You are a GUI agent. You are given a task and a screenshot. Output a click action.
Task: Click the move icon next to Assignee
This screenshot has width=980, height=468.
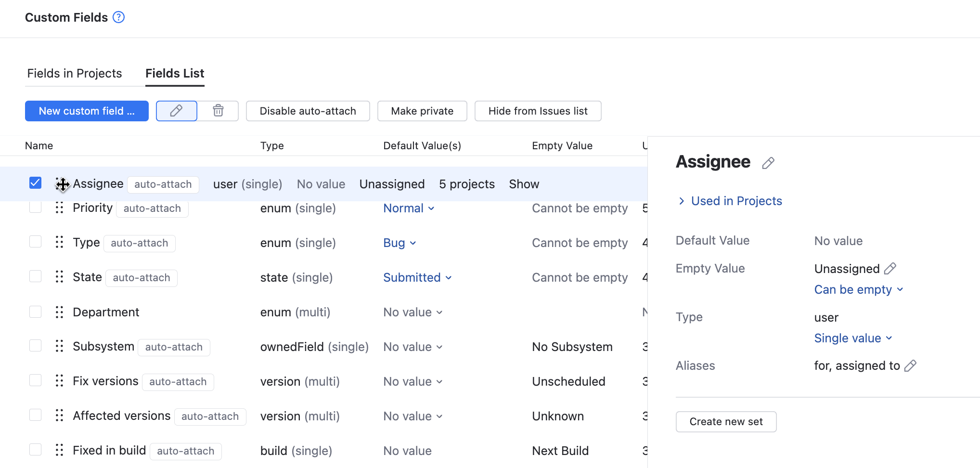[x=62, y=184]
